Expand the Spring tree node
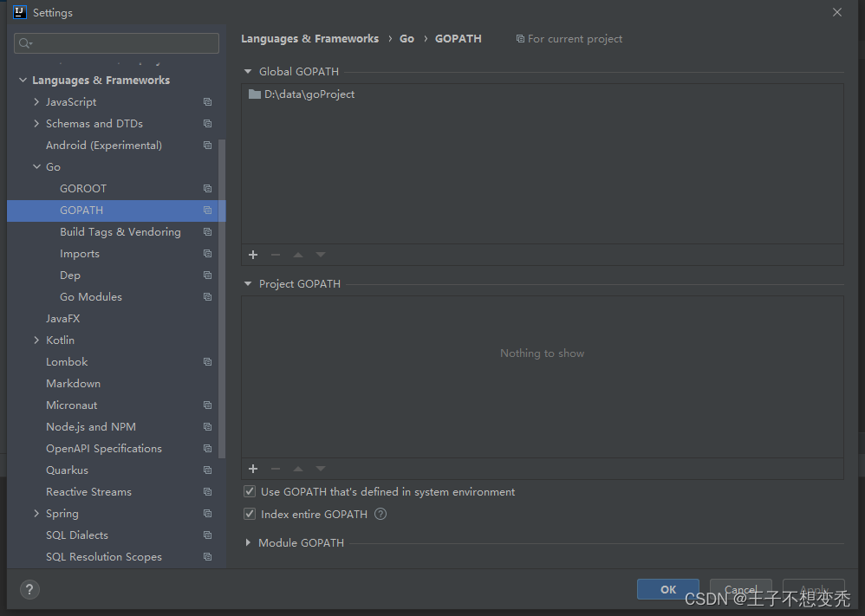Screen dimensions: 865x616 coord(36,514)
